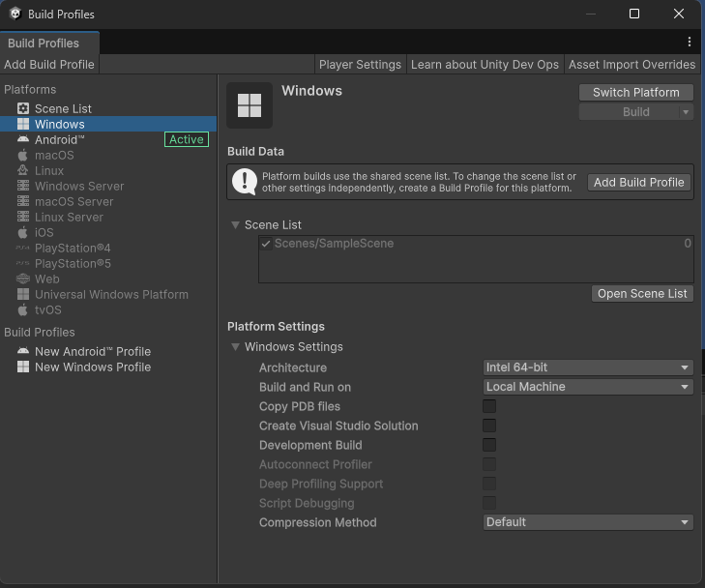Enable Development Build checkbox
705x588 pixels.
point(489,445)
